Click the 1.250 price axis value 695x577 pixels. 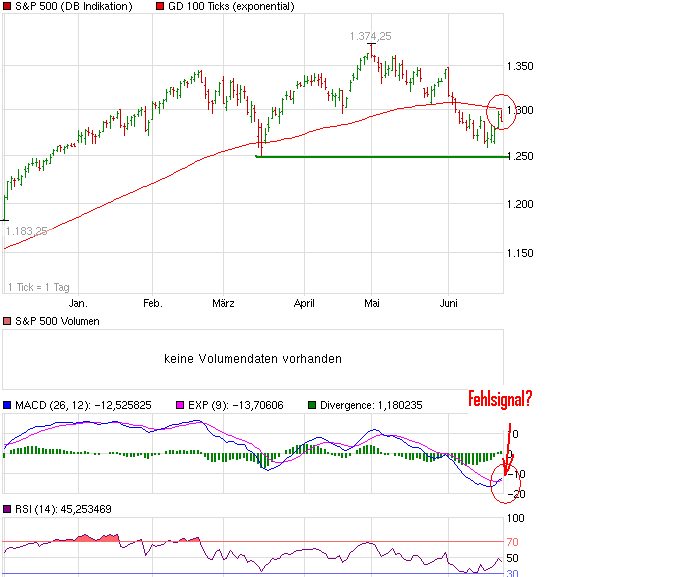pos(521,156)
